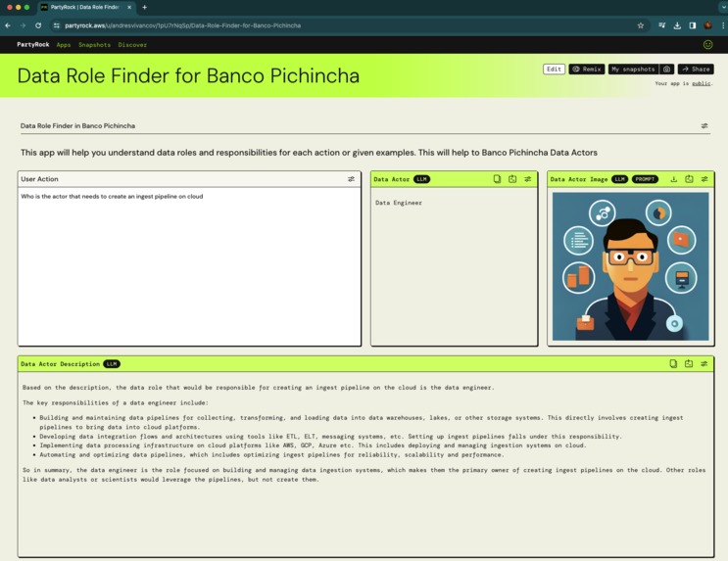Go to the Snapshots navigation item
Viewport: 728px width, 561px height.
click(x=94, y=45)
